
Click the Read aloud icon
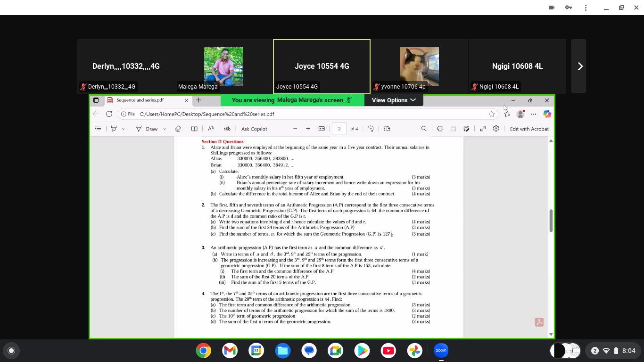(211, 129)
